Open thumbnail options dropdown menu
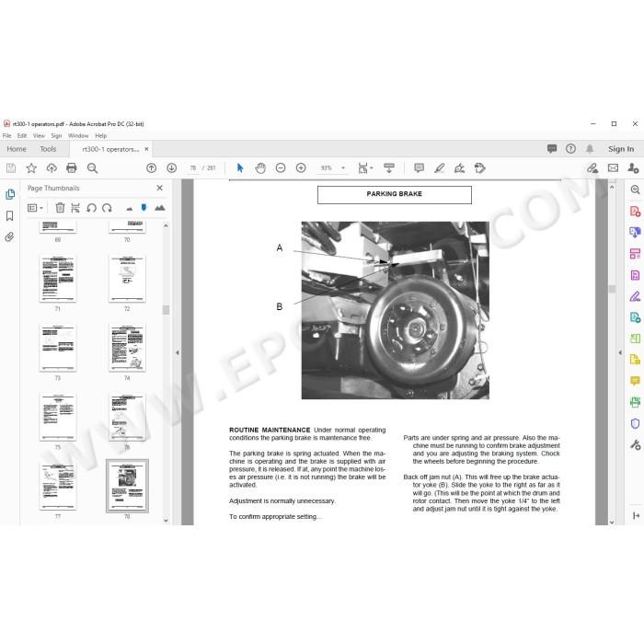 point(35,208)
